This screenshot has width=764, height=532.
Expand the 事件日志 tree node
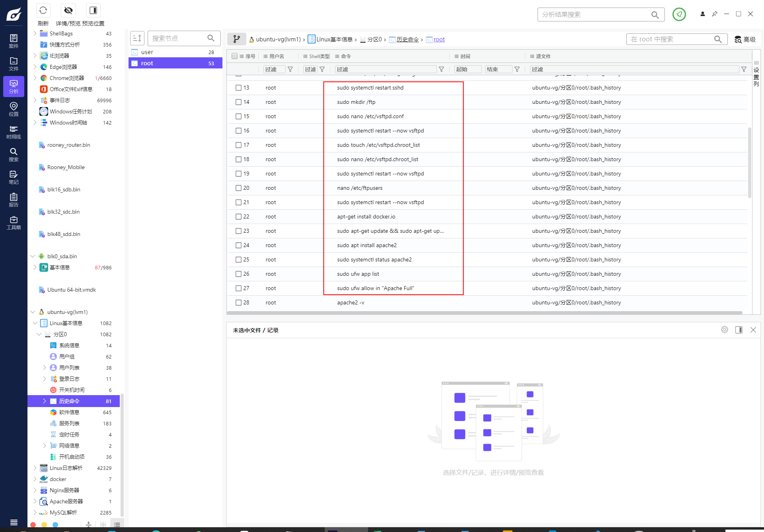point(35,100)
